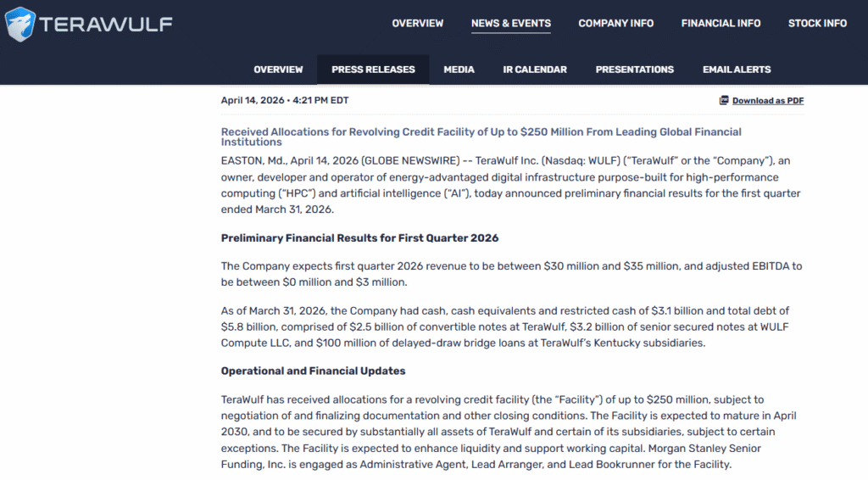Click the EASTON, Md. dateline paragraph

pos(510,185)
